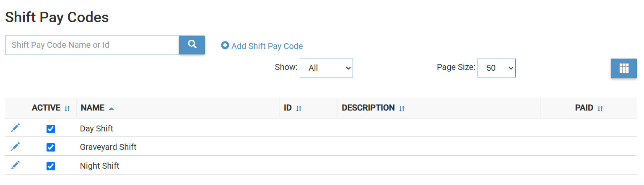
Task: Uncheck Active for Graveyard Shift
Action: click(51, 147)
